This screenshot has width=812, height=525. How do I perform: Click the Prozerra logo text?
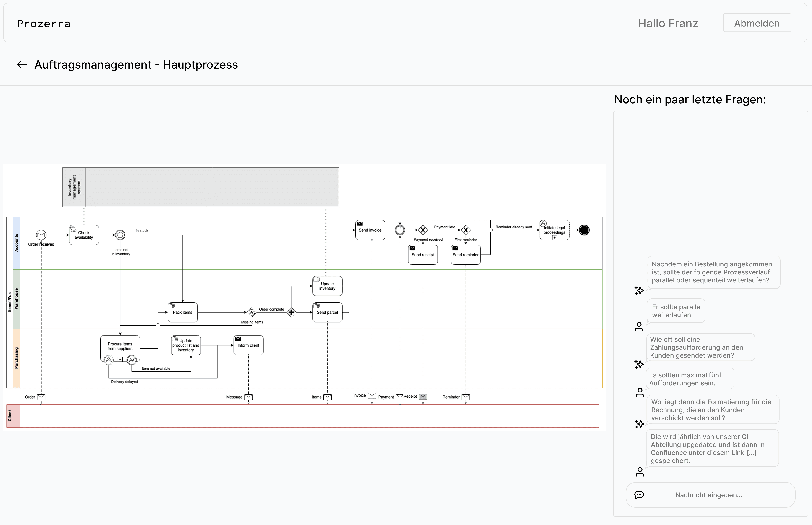click(x=44, y=24)
